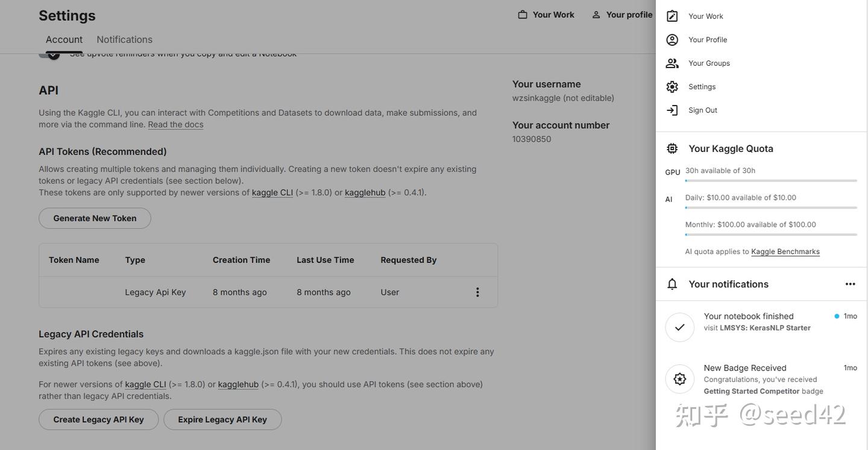Viewport: 868px width, 450px height.
Task: Click account number 10390850
Action: 532,139
